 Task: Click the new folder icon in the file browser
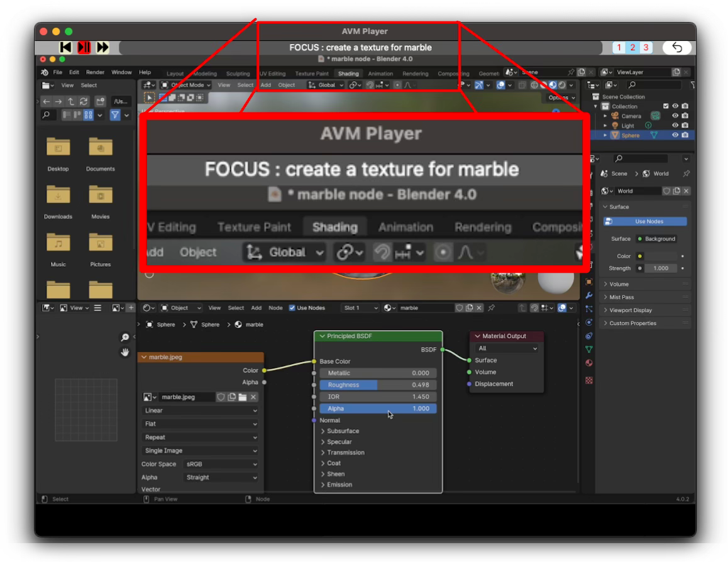[100, 101]
